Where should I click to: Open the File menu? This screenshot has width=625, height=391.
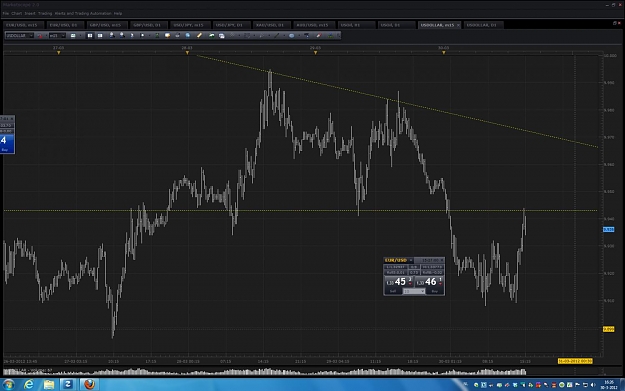pos(6,14)
